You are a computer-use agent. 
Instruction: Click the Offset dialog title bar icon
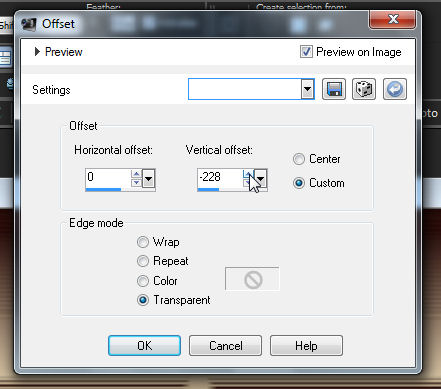coord(28,24)
